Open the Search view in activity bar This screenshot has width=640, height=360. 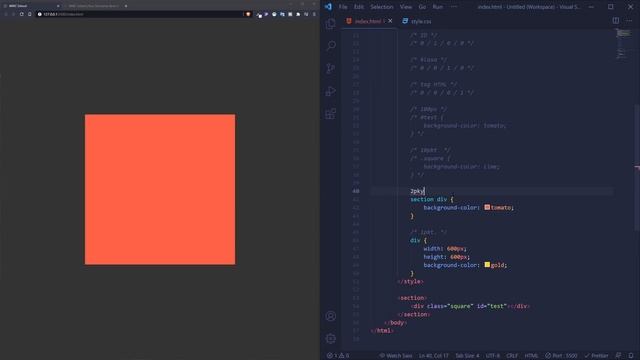[x=331, y=46]
